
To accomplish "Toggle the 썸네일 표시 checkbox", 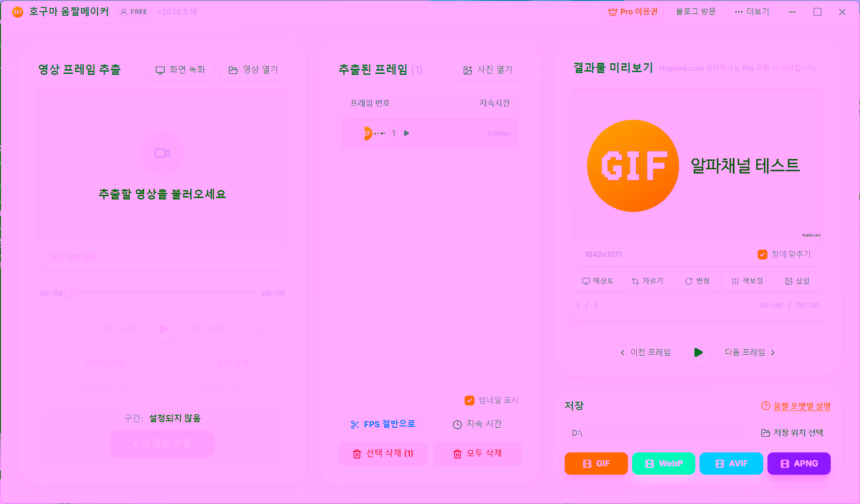I will point(469,400).
